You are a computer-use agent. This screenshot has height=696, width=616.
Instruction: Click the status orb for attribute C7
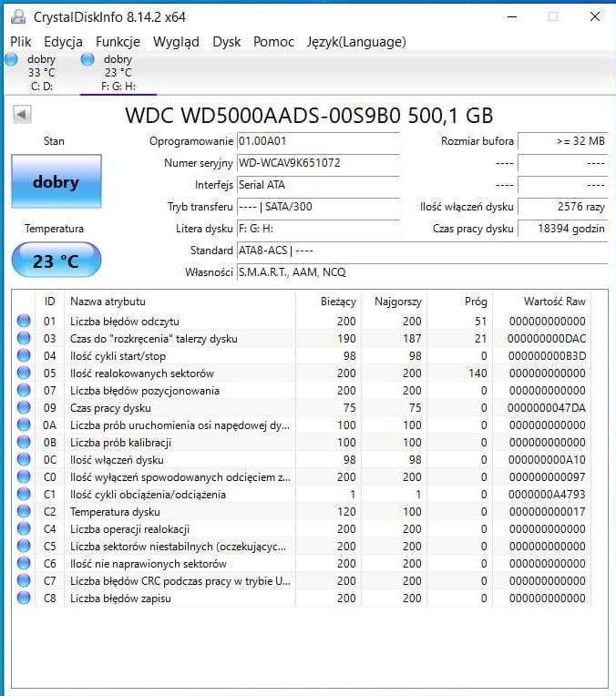[24, 580]
